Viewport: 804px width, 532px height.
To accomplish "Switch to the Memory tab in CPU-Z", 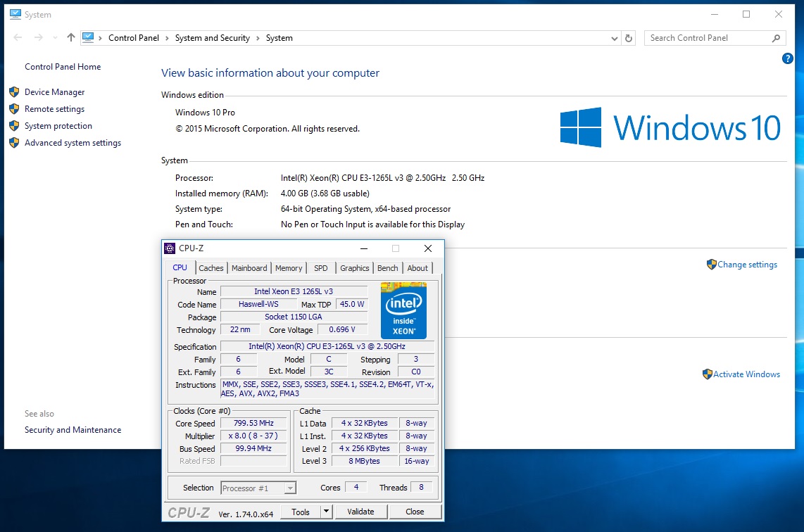I will [289, 268].
